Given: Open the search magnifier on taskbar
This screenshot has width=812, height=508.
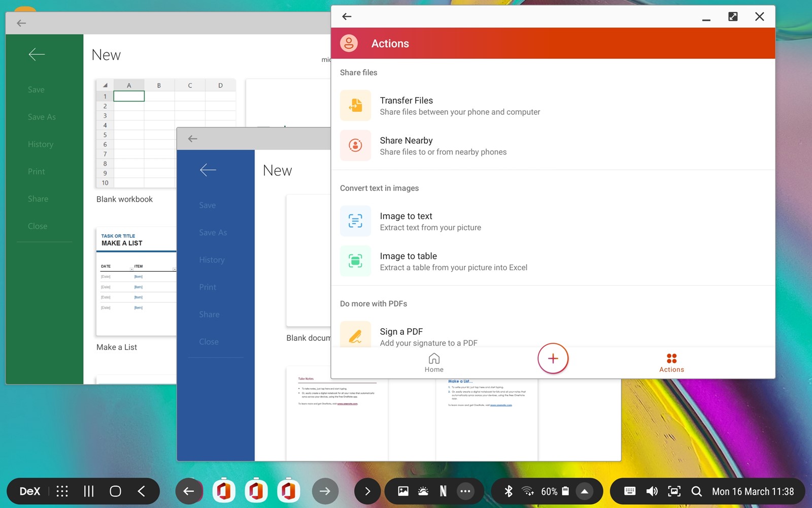Looking at the screenshot, I should coord(696,491).
